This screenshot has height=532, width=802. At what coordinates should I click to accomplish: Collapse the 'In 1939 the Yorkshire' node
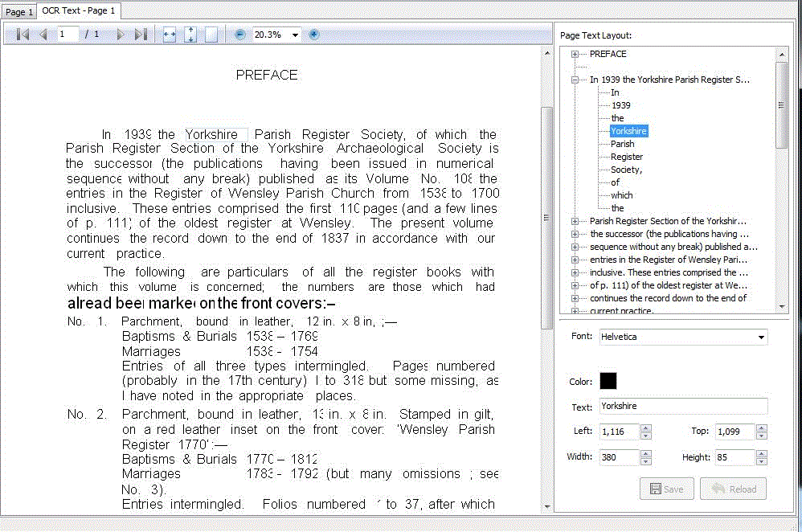(574, 80)
